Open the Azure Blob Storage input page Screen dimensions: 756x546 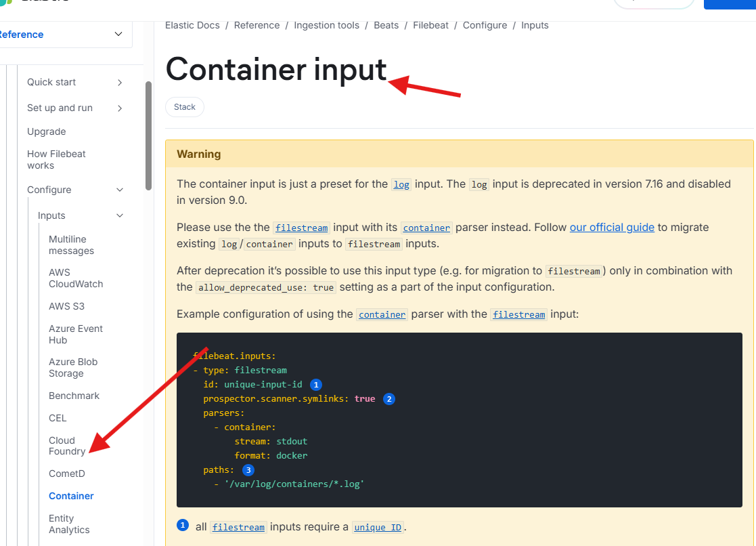pyautogui.click(x=73, y=367)
